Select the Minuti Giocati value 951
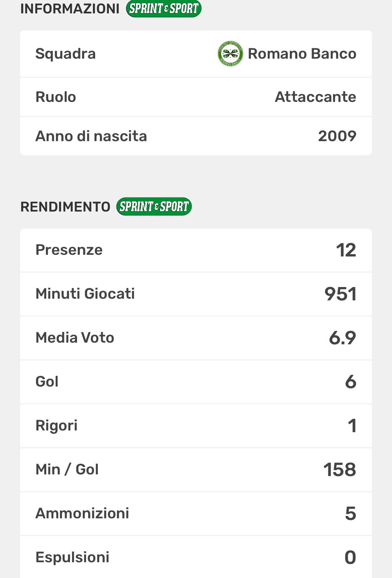 tap(340, 294)
